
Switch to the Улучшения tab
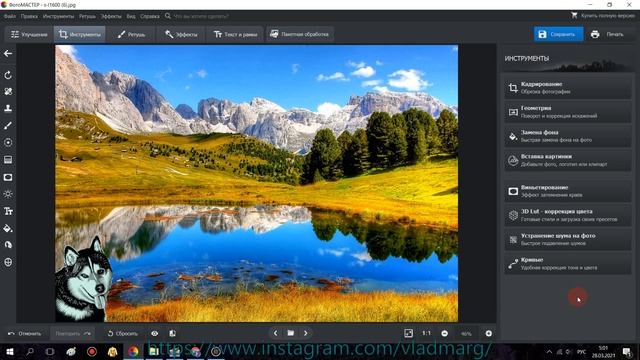click(x=29, y=34)
